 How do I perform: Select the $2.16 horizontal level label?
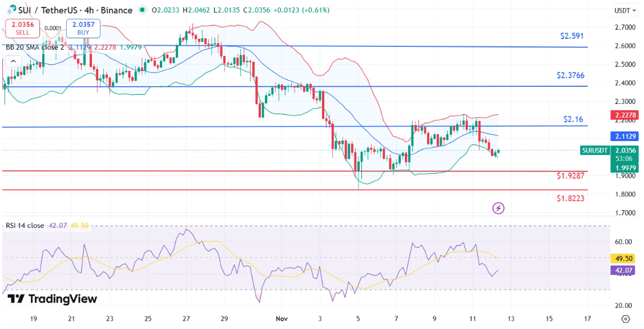pos(574,119)
